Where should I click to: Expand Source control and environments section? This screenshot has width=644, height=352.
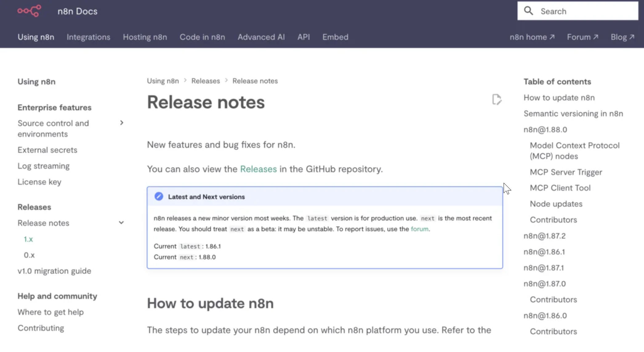click(x=122, y=123)
